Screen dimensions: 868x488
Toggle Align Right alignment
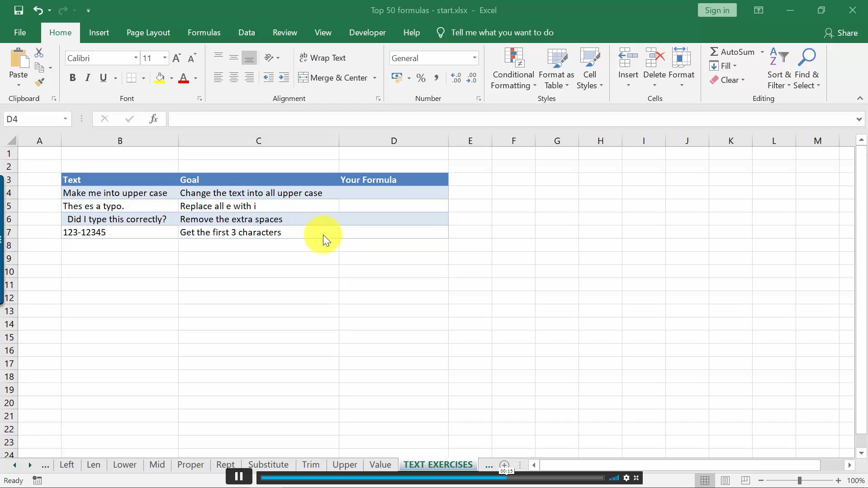click(249, 77)
